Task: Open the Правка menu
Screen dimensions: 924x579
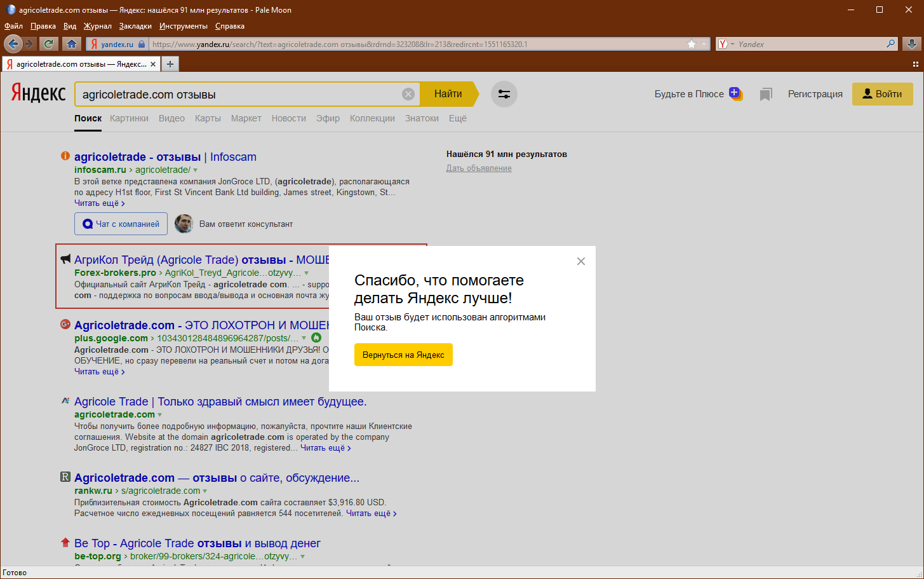Action: point(43,26)
